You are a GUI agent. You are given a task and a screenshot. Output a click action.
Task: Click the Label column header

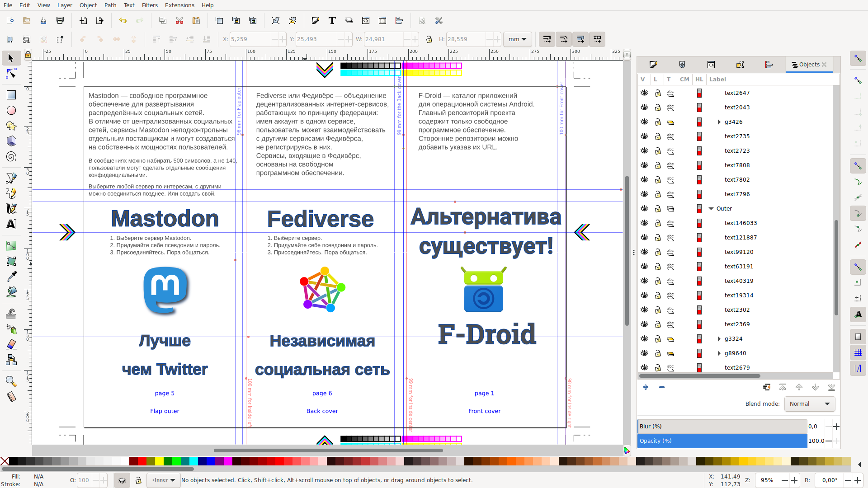click(x=717, y=79)
